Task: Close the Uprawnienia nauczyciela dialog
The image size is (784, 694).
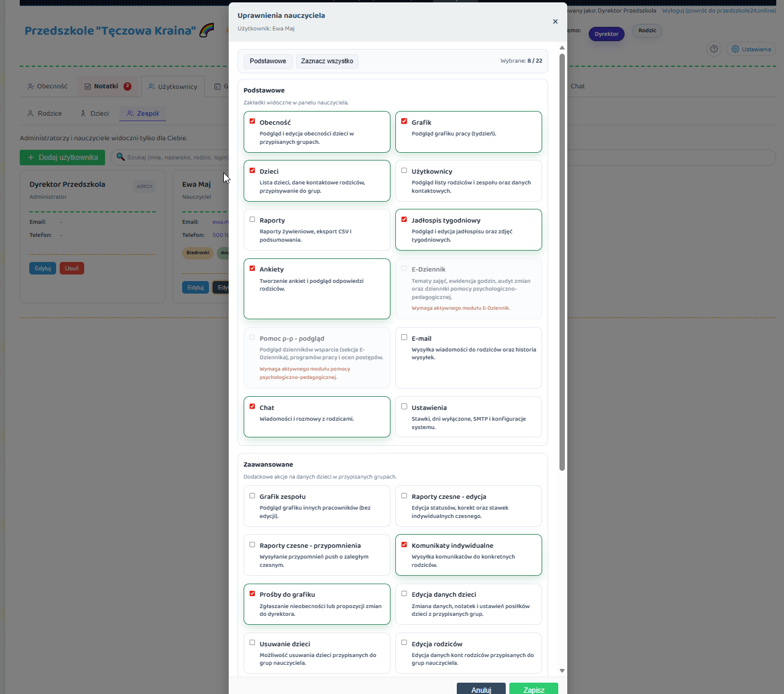Action: [555, 21]
